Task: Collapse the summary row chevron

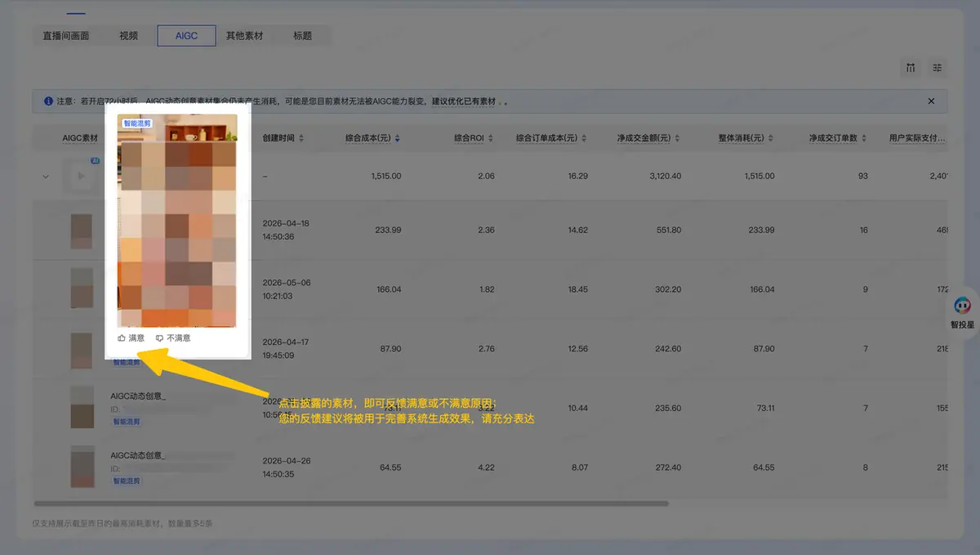Action: [x=46, y=176]
